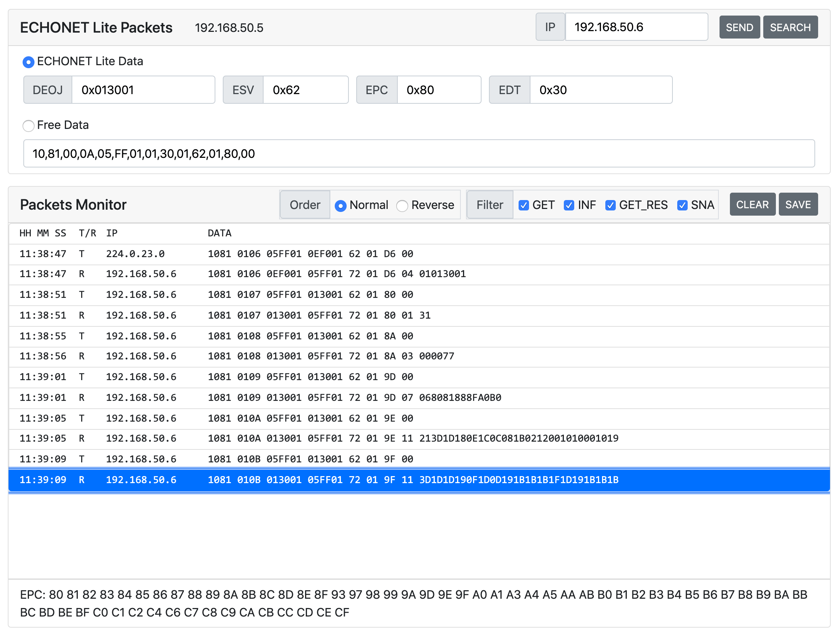Focus the IP address input field
840x638 pixels.
click(x=636, y=27)
